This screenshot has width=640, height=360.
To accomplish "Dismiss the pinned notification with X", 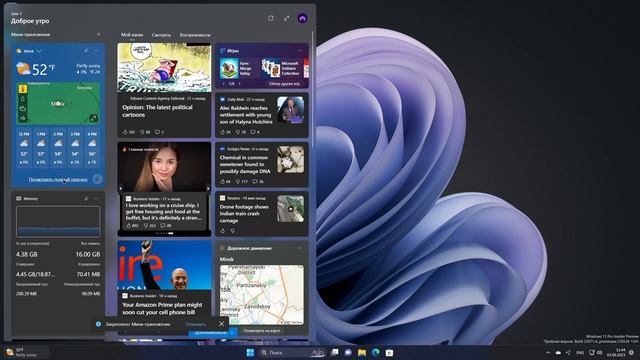I will pos(221,324).
